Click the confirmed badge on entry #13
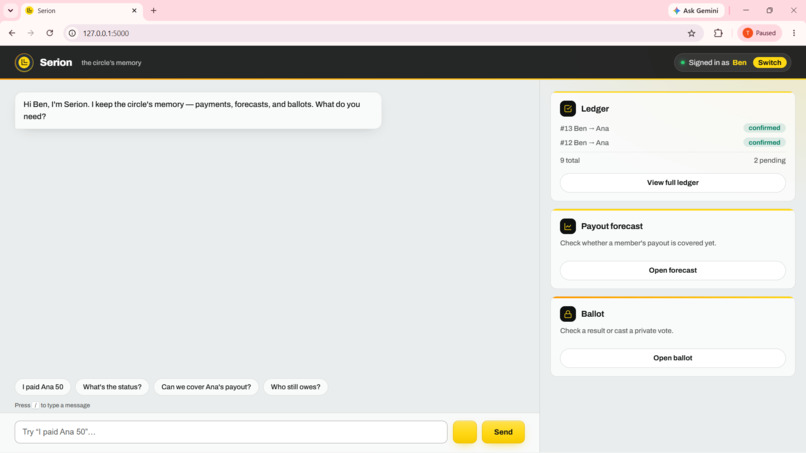 coord(764,128)
